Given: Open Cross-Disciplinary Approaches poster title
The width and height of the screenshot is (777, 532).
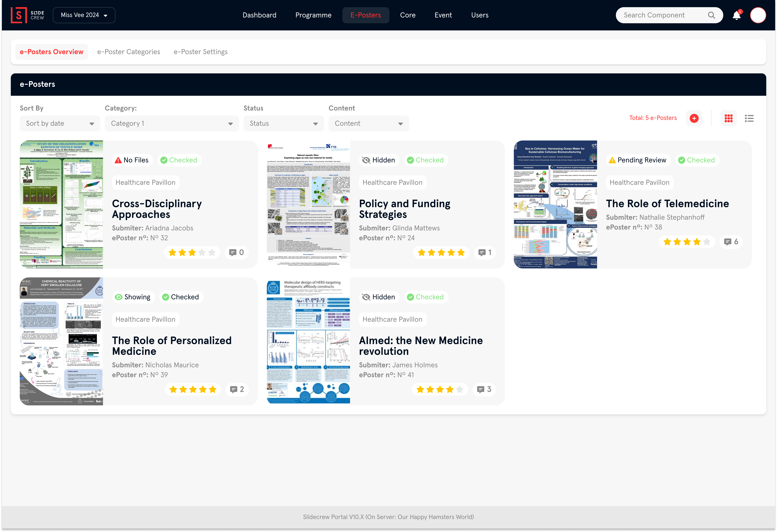Looking at the screenshot, I should tap(157, 209).
